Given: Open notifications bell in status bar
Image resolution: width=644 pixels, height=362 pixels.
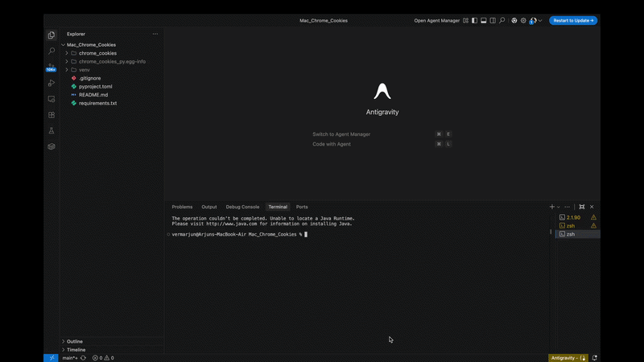Looking at the screenshot, I should (594, 358).
